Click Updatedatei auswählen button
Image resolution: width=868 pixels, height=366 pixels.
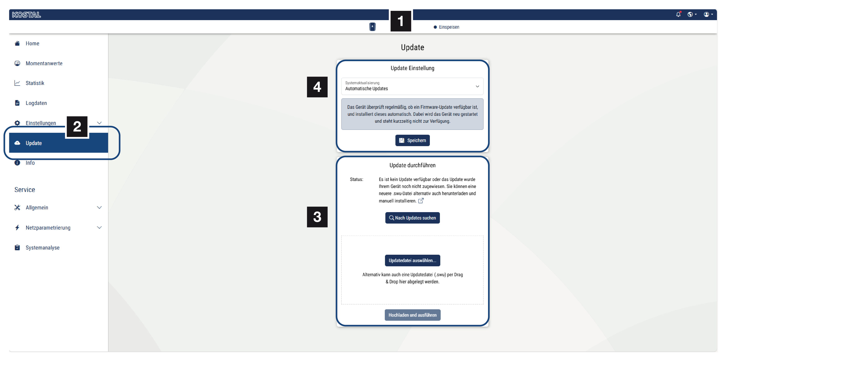[x=412, y=261]
